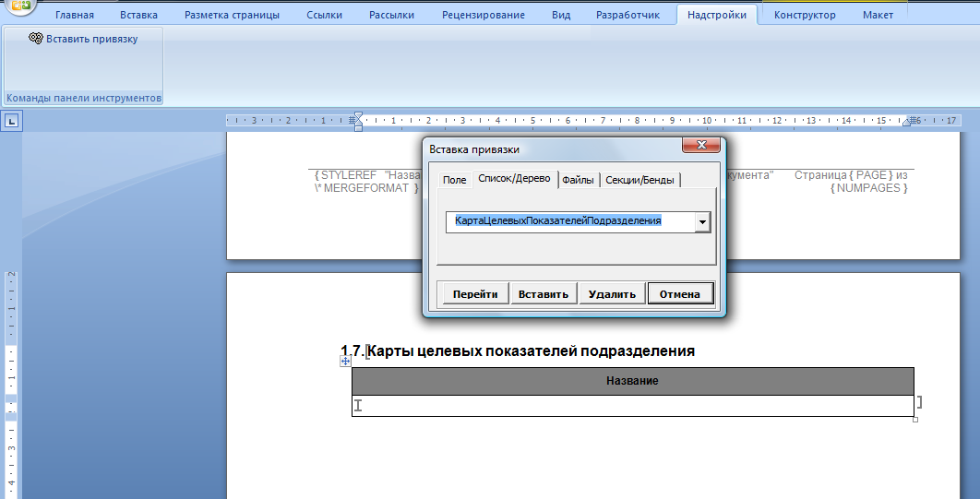Select the Секции/Бенды dialog tab

pos(640,180)
